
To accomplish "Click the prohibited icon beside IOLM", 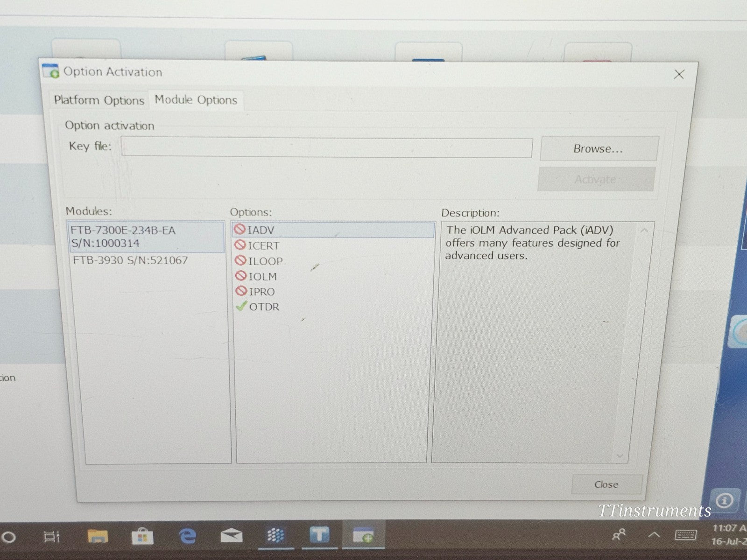I will click(x=241, y=275).
